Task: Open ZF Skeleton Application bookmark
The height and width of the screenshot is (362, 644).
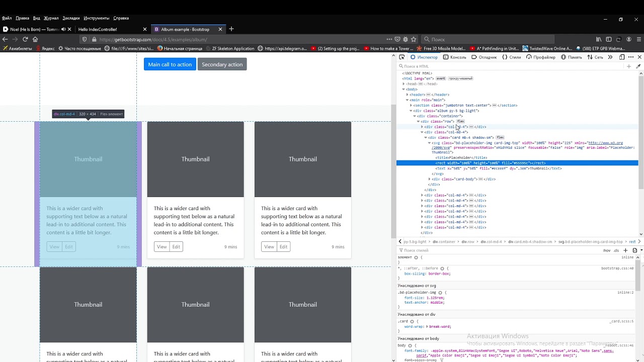Action: [230, 49]
